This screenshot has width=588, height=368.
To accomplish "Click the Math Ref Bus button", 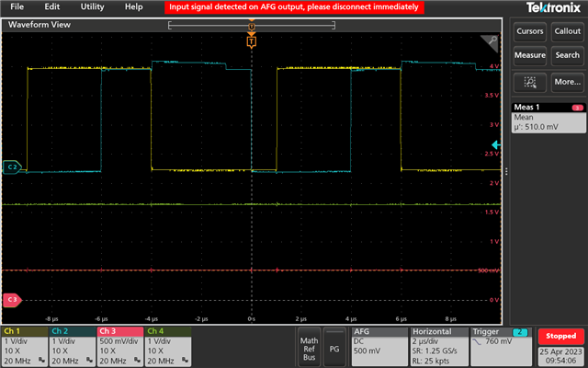I will 309,346.
